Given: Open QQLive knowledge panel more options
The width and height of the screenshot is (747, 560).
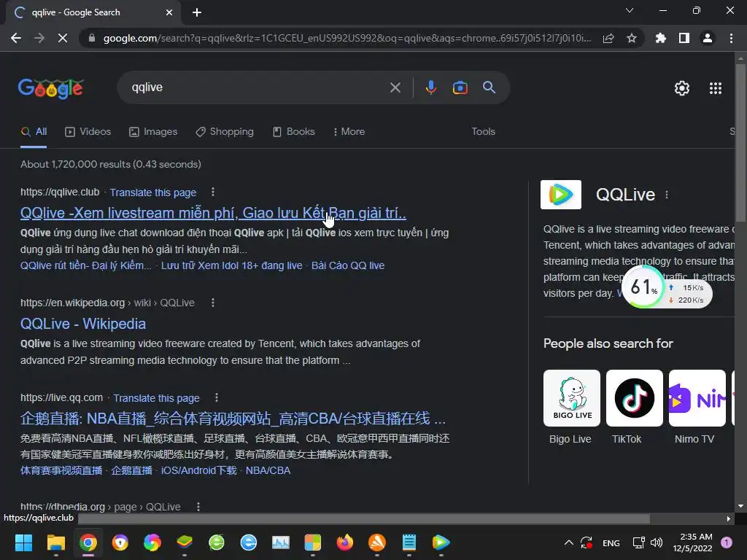Looking at the screenshot, I should coord(667,195).
